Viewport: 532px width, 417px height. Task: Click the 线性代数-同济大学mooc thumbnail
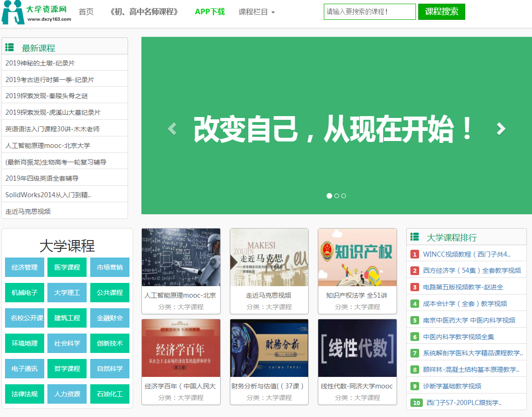357,348
